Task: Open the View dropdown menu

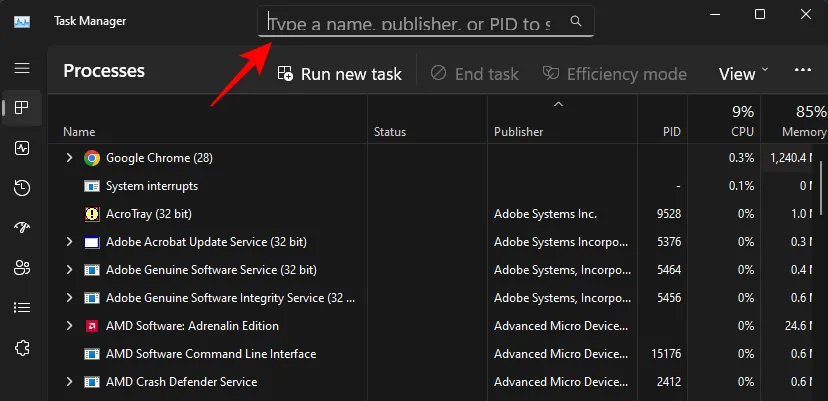Action: [x=744, y=73]
